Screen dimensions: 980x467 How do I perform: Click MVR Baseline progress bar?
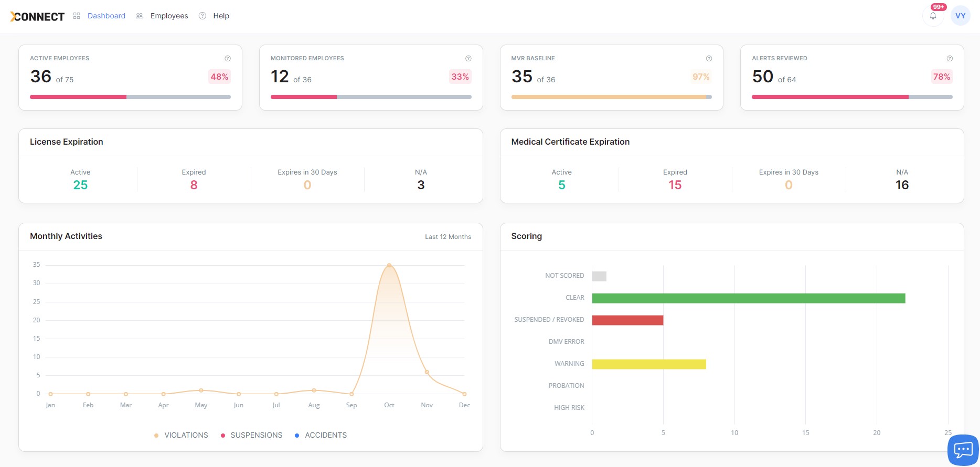(612, 97)
